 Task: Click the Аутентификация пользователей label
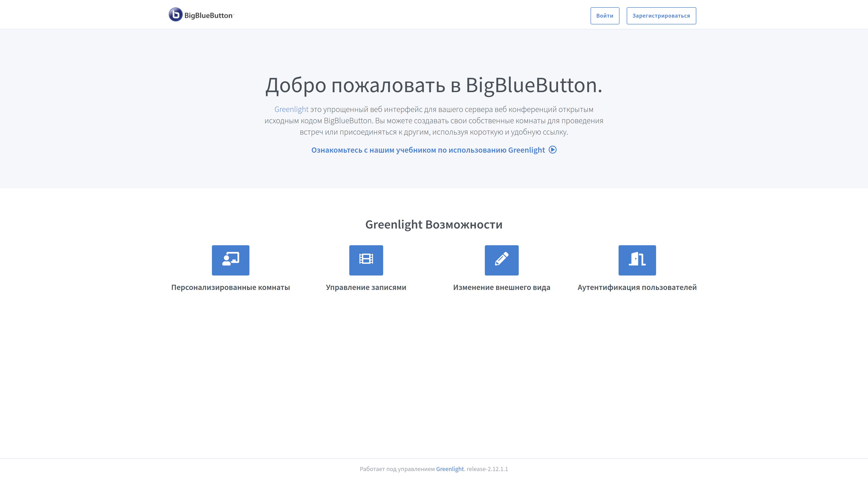click(x=637, y=287)
